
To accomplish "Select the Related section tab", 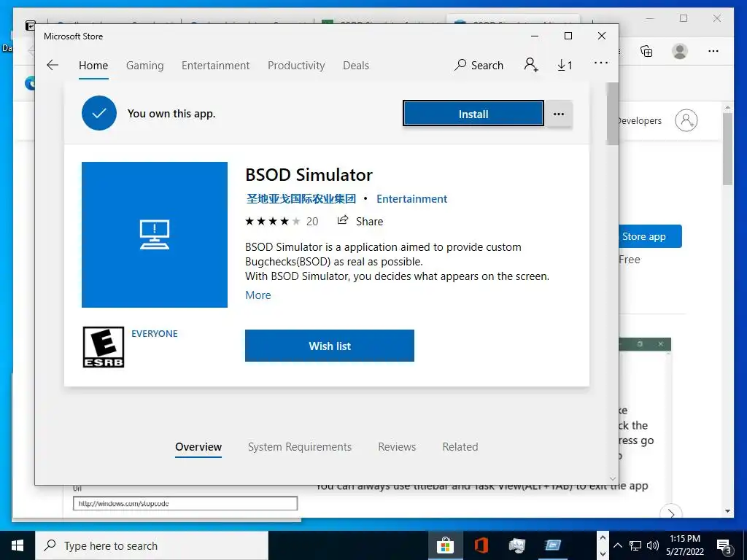I will (460, 447).
